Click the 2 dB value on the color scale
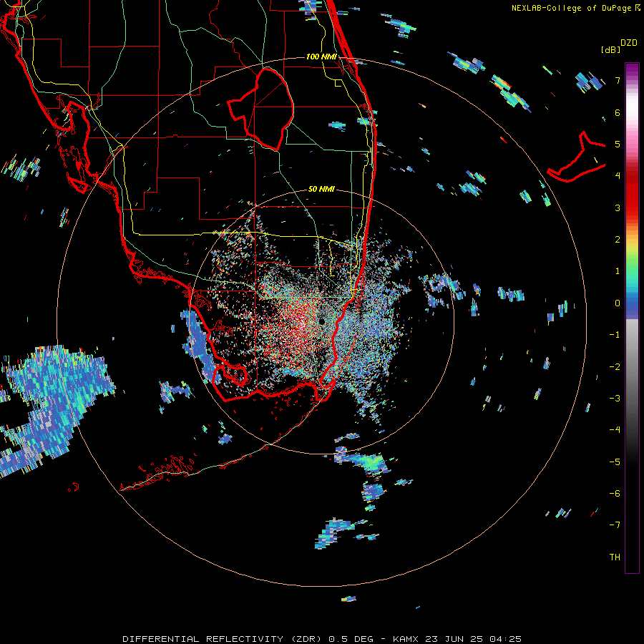The height and width of the screenshot is (644, 644). (x=618, y=240)
